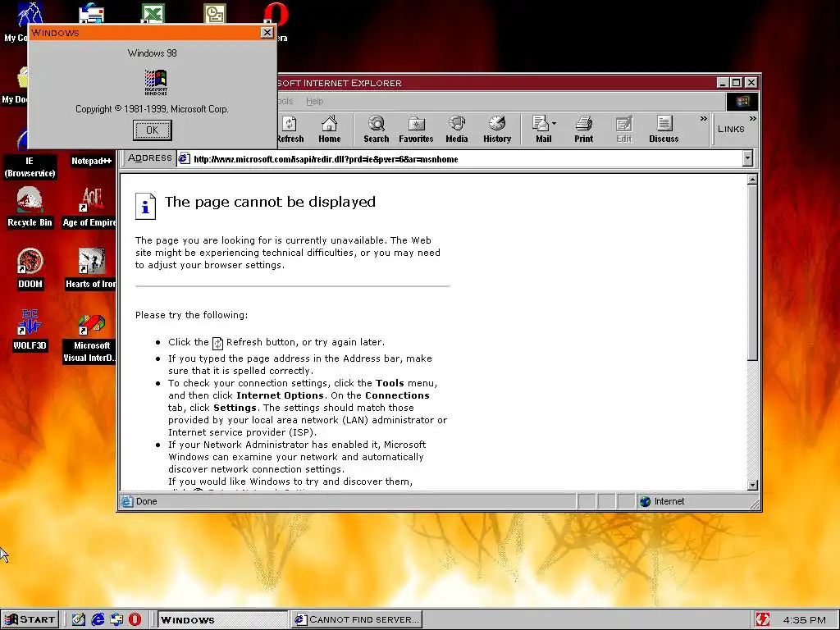Expand hidden toolbar buttons chevron beside Discuss

[x=703, y=119]
